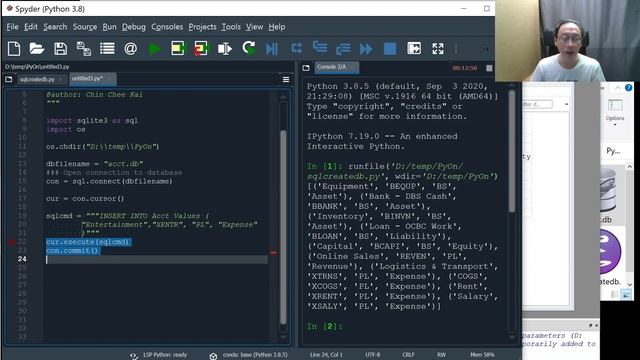Re-run last script icon
Viewport: 640px width, 360px height.
point(249,48)
